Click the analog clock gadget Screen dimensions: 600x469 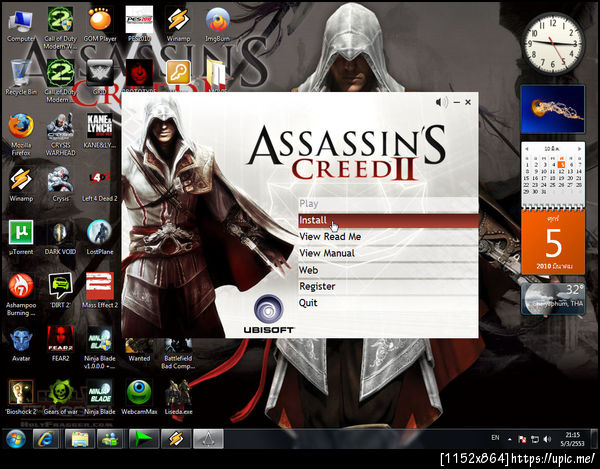pyautogui.click(x=553, y=43)
